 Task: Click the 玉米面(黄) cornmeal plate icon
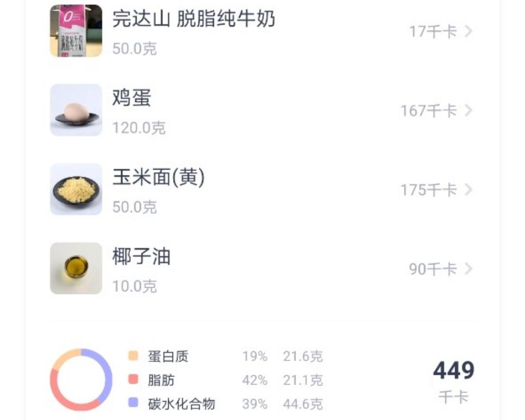[x=75, y=190]
